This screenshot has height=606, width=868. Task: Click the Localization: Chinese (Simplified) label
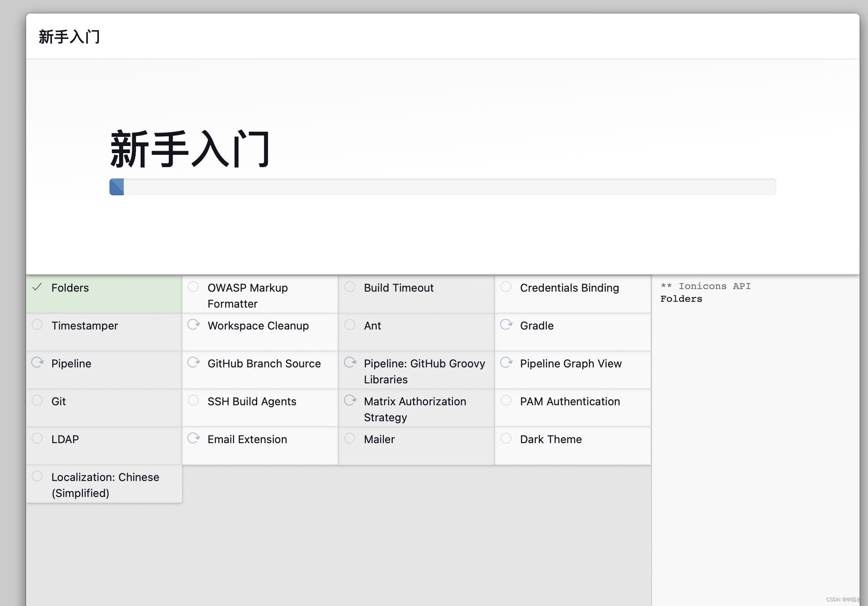coord(105,485)
